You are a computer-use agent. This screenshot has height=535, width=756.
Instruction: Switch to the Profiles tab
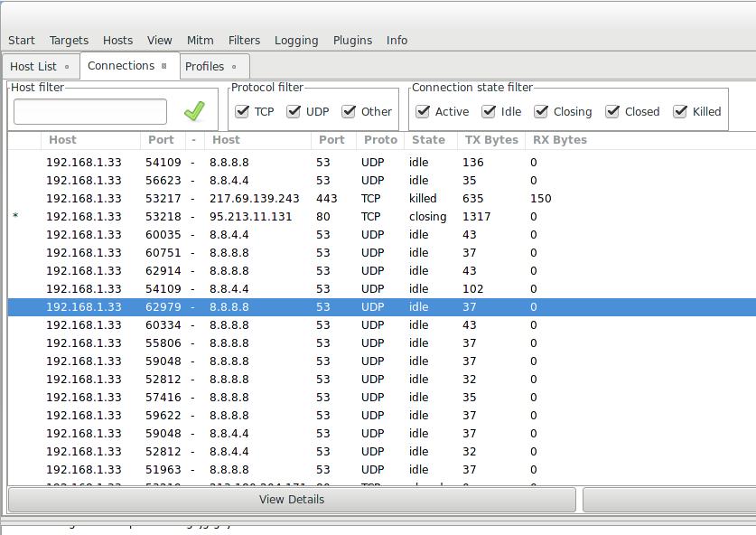(x=204, y=66)
